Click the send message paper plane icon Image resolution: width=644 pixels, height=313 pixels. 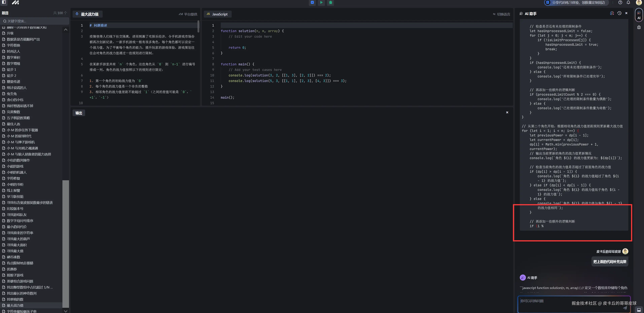625,308
